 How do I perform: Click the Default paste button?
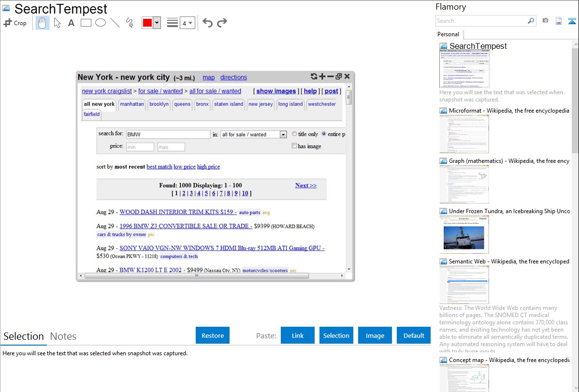[x=414, y=335]
